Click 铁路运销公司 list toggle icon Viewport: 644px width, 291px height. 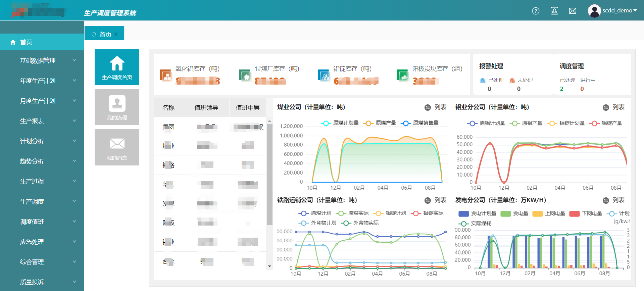tap(428, 200)
